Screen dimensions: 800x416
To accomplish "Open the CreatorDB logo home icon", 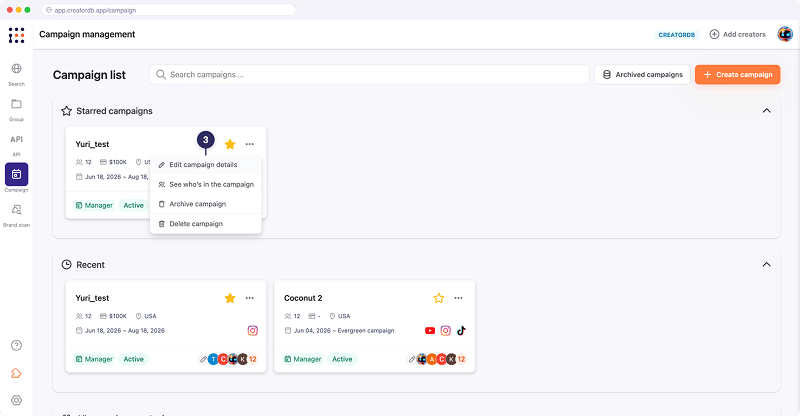I will (x=16, y=35).
